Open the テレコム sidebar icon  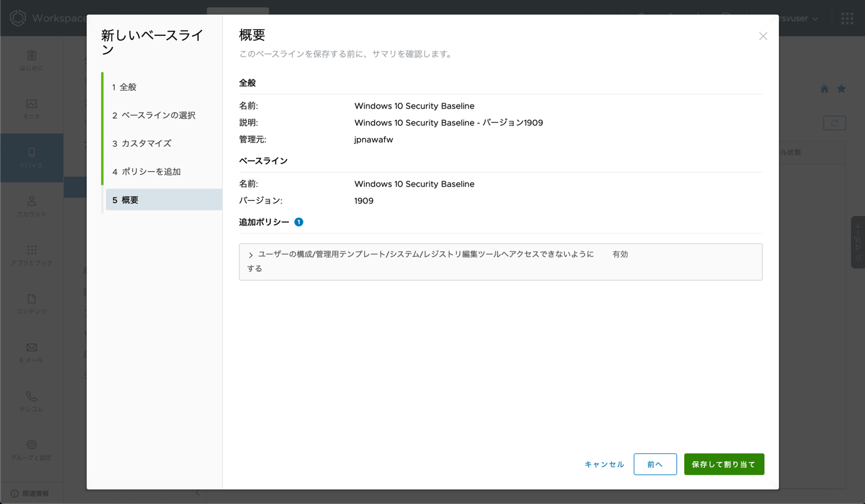(31, 396)
